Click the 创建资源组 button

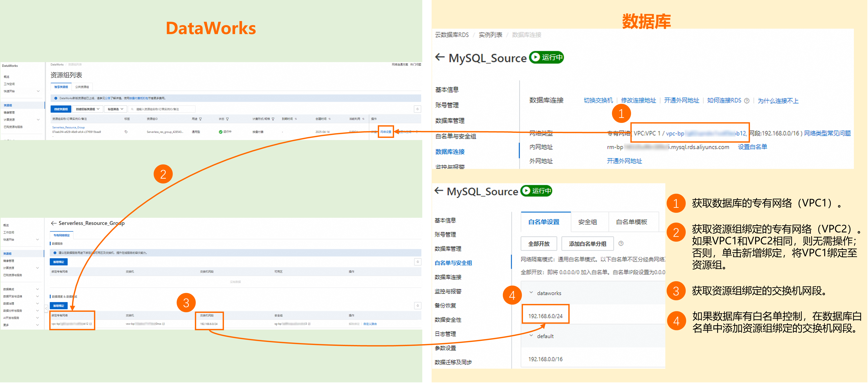tap(61, 109)
